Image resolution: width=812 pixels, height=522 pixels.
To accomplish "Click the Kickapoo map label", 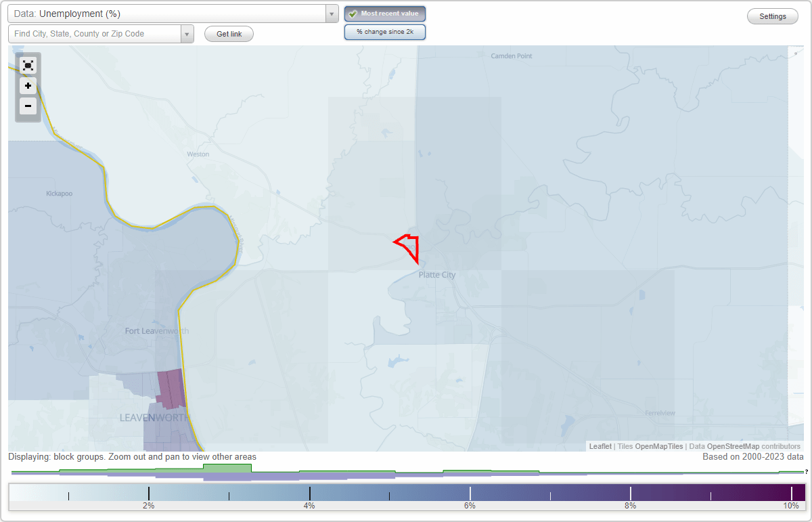I will pos(59,194).
